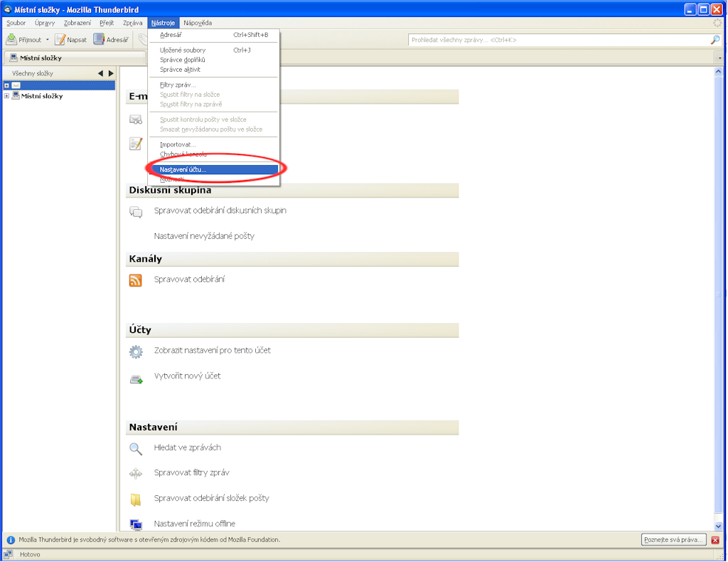Select the Místní složky tab
728x562 pixels.
click(74, 58)
